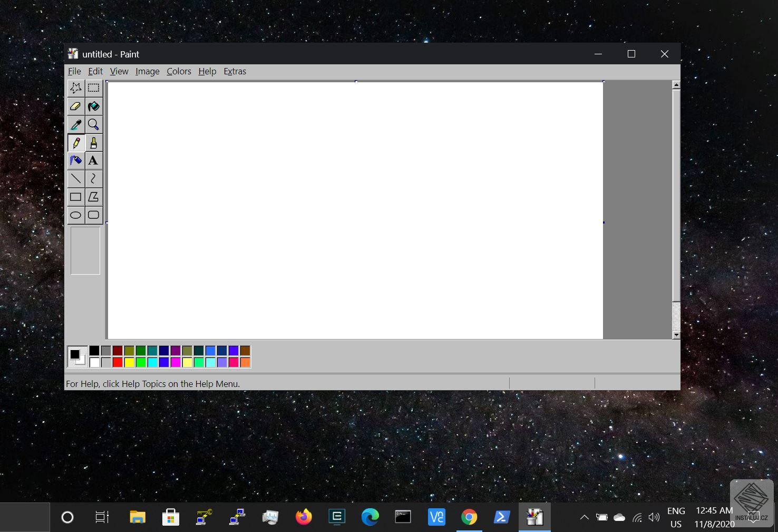This screenshot has height=532, width=778.
Task: Click the vertical scrollbar up arrow
Action: [676, 84]
